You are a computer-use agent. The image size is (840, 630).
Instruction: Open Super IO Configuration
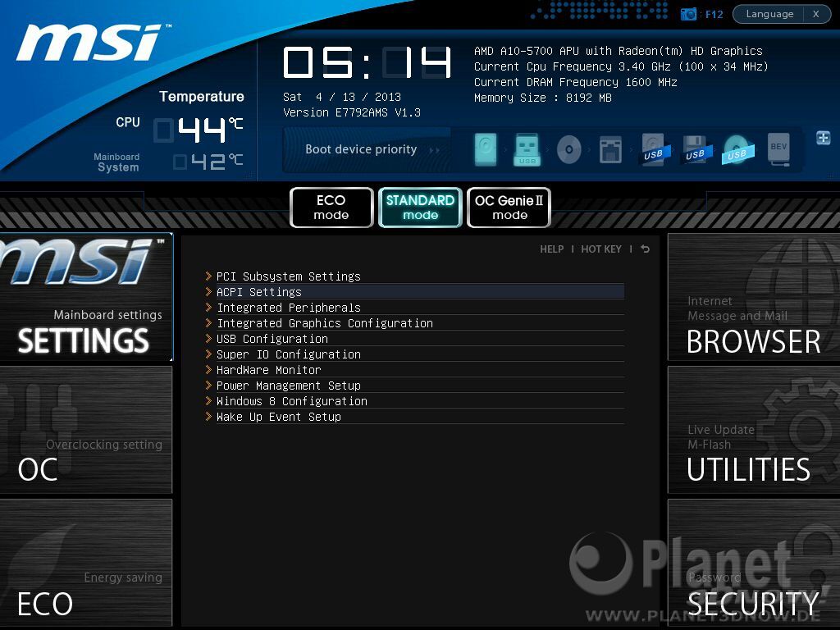414,354
